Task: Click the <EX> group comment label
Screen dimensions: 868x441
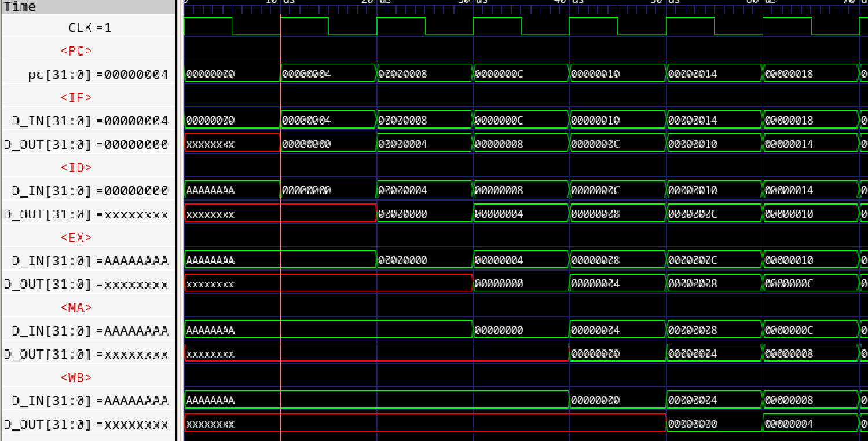Action: 76,238
